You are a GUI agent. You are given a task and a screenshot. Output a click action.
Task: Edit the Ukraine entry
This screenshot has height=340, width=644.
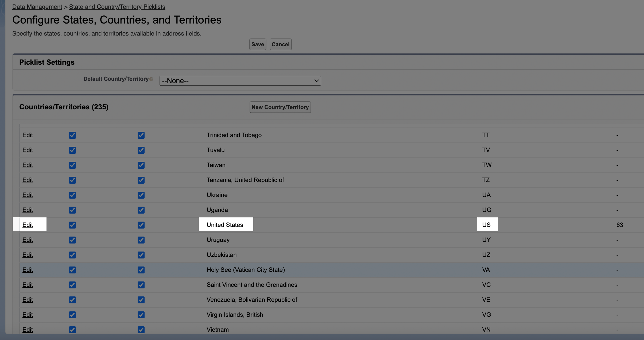[x=28, y=195]
